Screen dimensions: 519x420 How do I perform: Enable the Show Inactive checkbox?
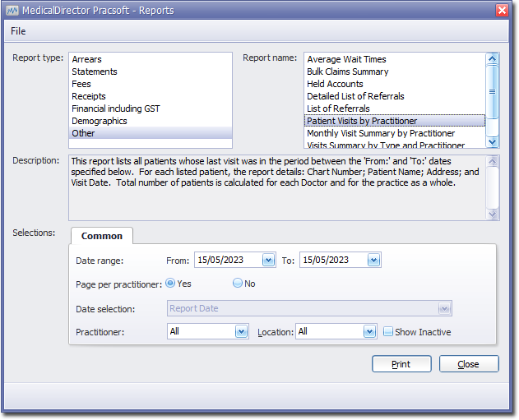point(388,332)
